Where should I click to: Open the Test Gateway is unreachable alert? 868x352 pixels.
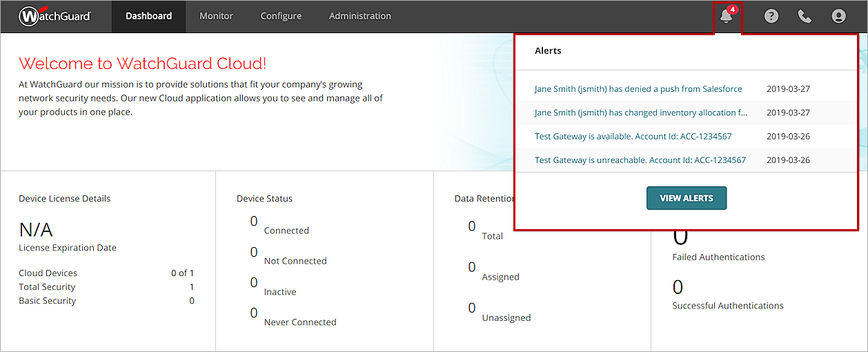640,160
